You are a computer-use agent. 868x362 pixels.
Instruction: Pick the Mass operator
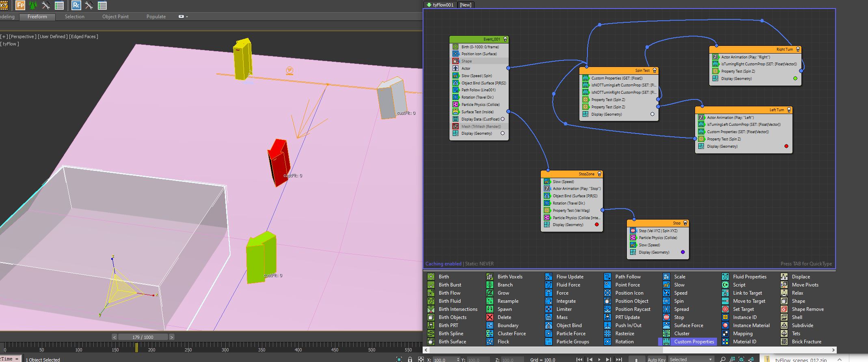pos(562,317)
